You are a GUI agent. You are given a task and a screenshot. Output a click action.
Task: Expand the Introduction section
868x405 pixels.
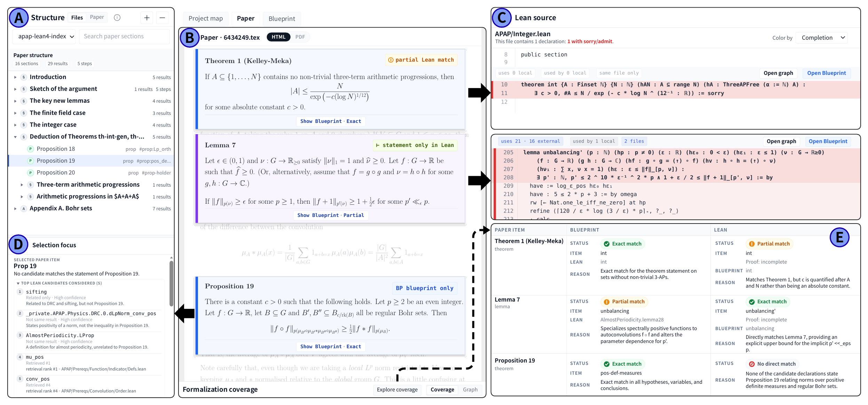15,77
